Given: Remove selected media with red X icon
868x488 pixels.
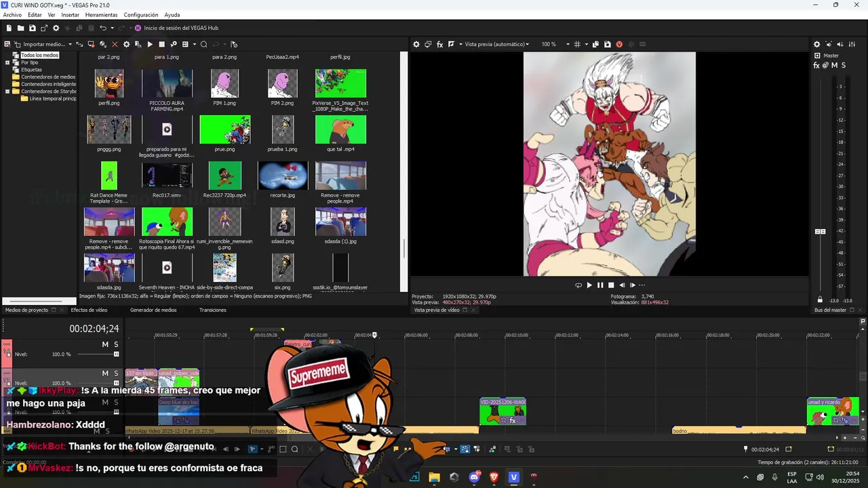Looking at the screenshot, I should pos(115,44).
